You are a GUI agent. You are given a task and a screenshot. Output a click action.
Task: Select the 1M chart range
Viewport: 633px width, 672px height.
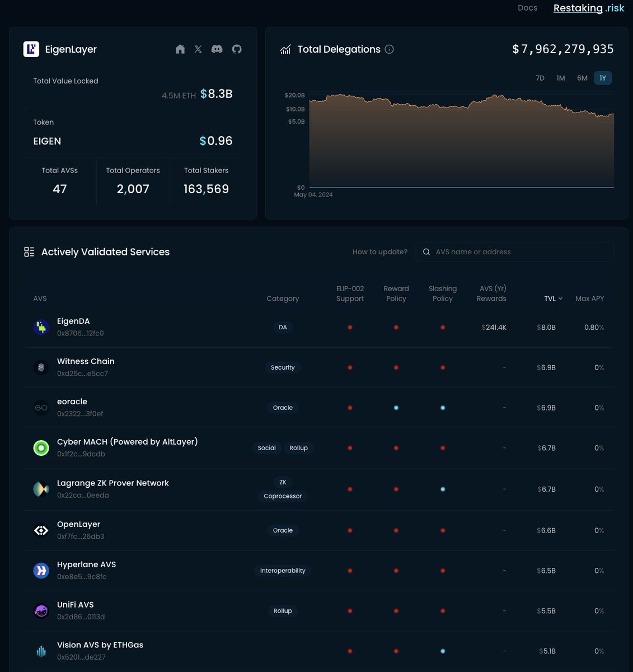[561, 78]
